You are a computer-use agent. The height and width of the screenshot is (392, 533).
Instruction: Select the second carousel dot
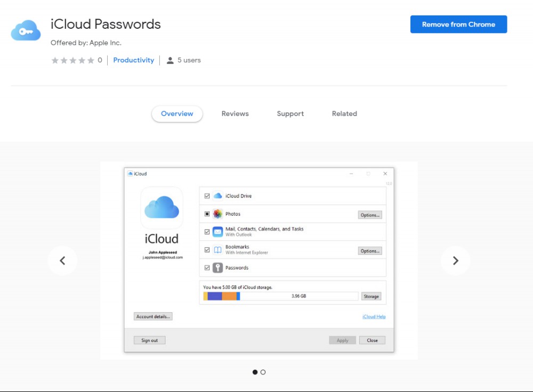click(x=263, y=372)
